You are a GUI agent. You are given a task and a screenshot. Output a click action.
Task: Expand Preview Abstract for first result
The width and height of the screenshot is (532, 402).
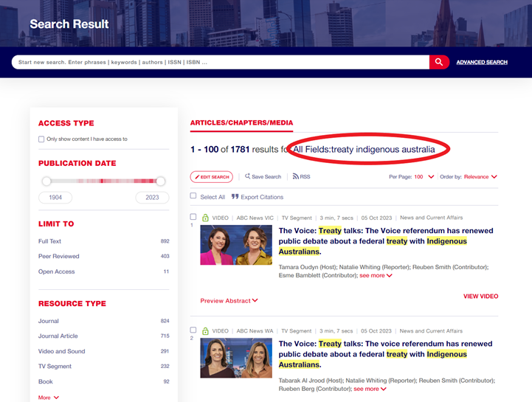pyautogui.click(x=229, y=300)
